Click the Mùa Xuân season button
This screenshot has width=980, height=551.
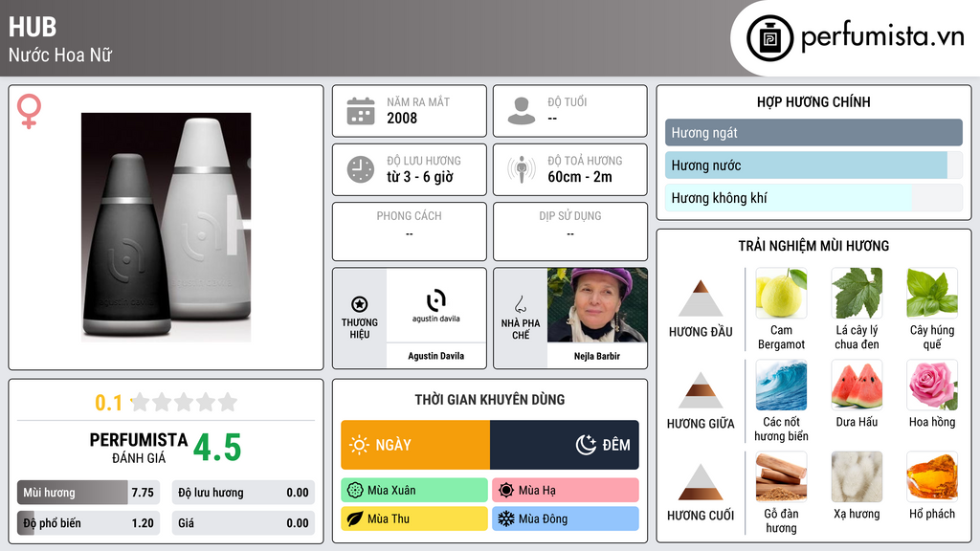(x=414, y=491)
